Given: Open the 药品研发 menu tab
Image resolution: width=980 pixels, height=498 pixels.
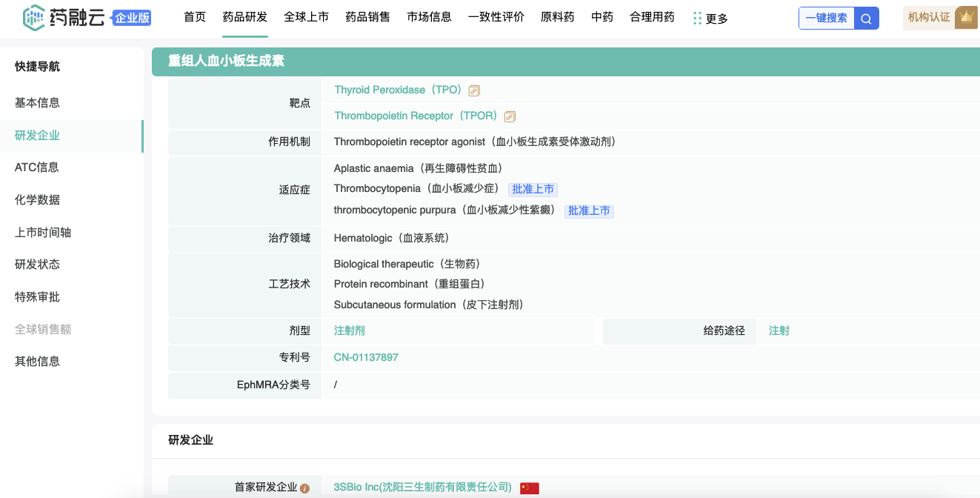Looking at the screenshot, I should tap(245, 17).
